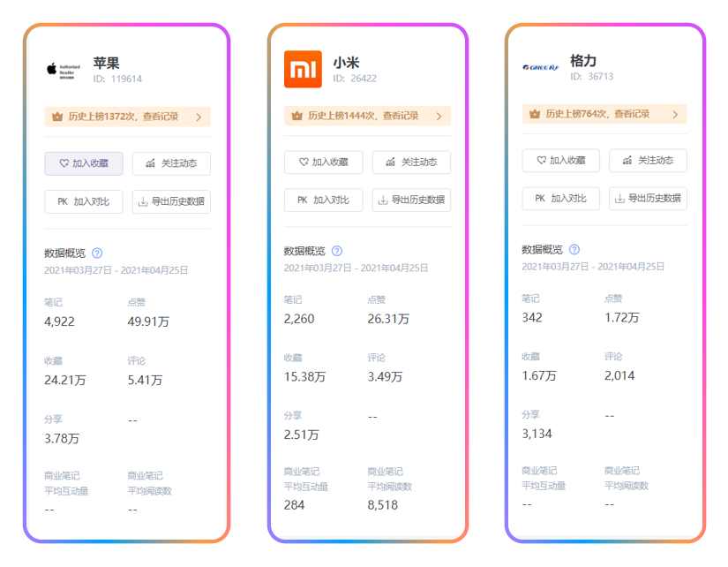Add Gree to PK comparison
728x567 pixels.
(x=560, y=199)
